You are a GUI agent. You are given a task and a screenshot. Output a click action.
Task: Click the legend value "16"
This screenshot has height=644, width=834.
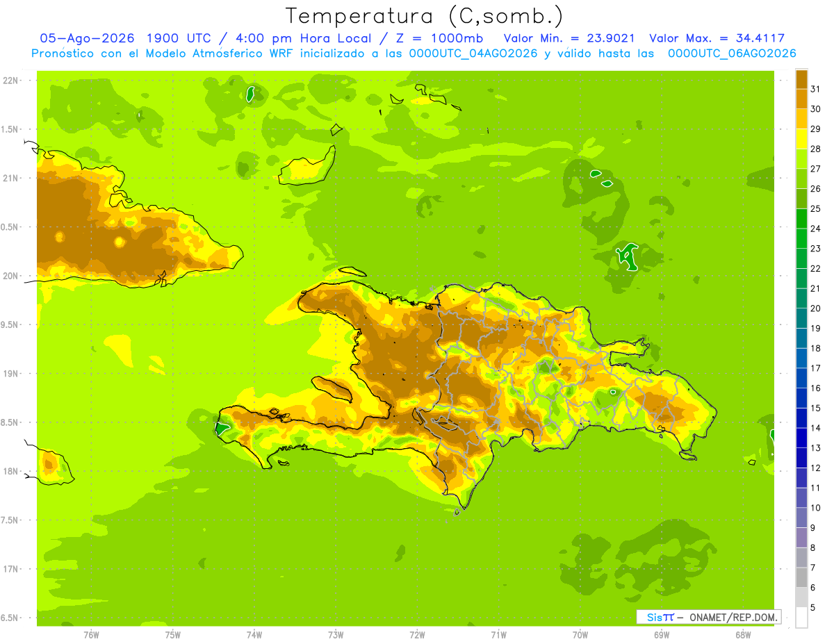click(x=816, y=388)
